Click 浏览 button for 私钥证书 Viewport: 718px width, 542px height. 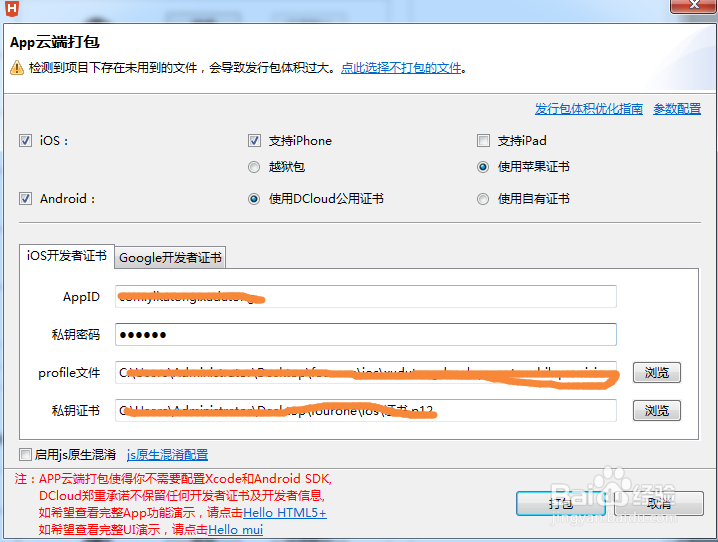click(x=657, y=411)
